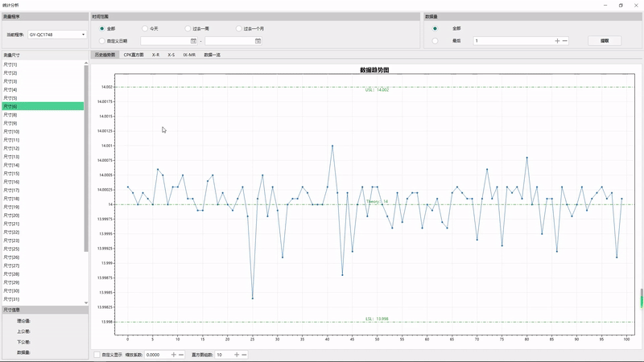This screenshot has width=644, height=362.
Task: Increase histogram group count with plus
Action: tap(237, 355)
